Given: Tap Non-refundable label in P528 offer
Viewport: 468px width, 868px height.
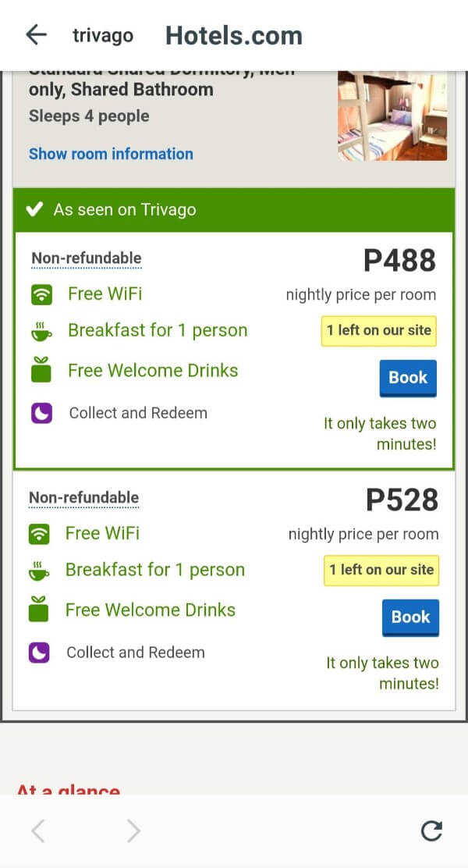Looking at the screenshot, I should (84, 498).
